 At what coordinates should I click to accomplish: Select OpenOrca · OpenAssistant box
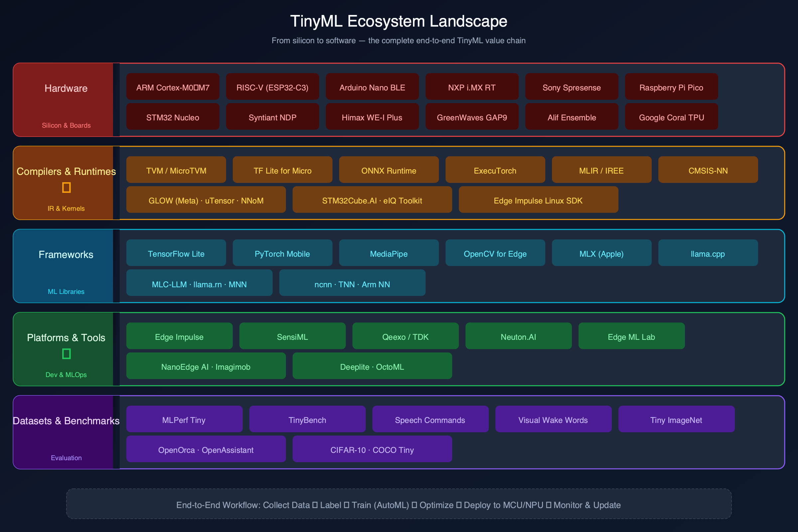click(206, 449)
